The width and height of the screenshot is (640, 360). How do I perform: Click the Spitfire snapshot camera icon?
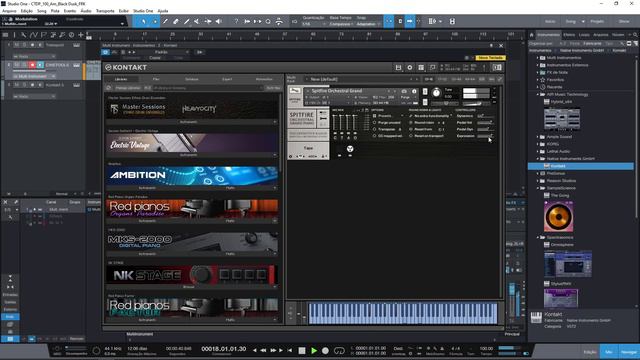point(404,91)
